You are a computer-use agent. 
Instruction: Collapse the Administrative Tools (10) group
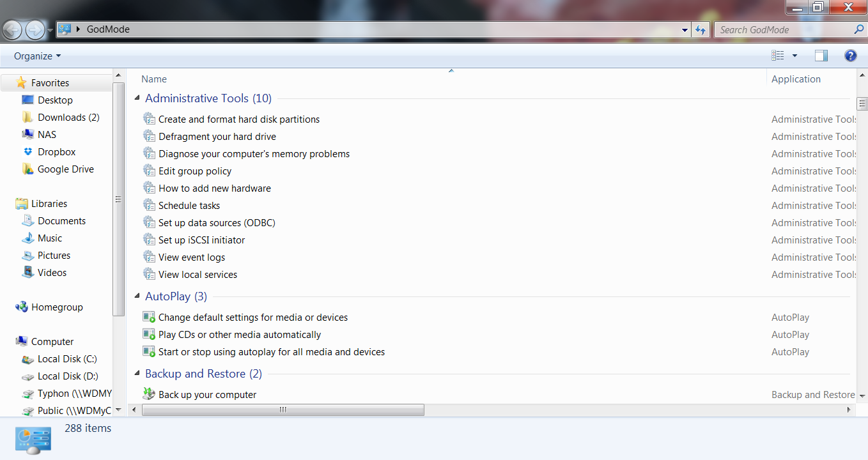click(137, 98)
